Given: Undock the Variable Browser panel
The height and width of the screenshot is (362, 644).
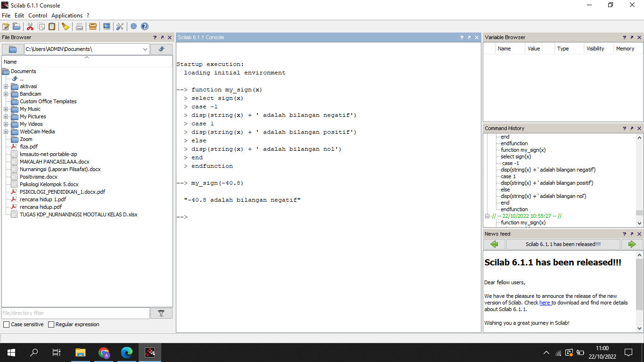Looking at the screenshot, I should point(632,37).
